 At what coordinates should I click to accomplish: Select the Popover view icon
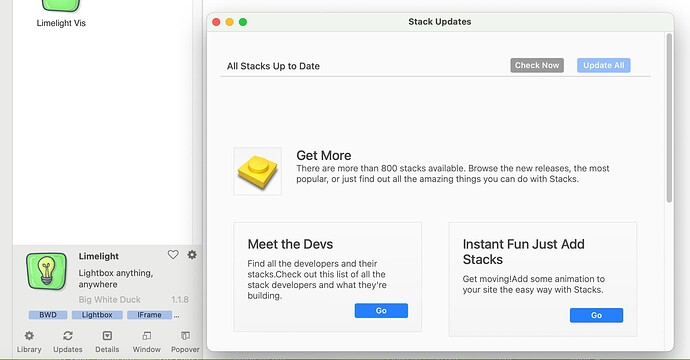pos(185,336)
